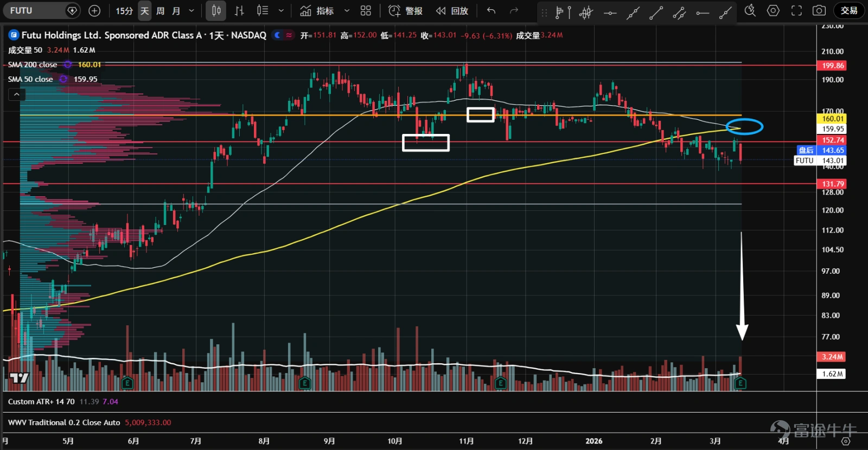Select the horizontal line drawing tool
This screenshot has height=450, width=868.
[x=610, y=12]
